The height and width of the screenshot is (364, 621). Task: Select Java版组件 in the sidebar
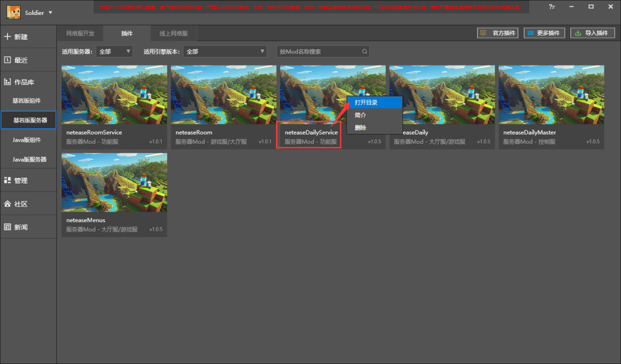click(27, 140)
